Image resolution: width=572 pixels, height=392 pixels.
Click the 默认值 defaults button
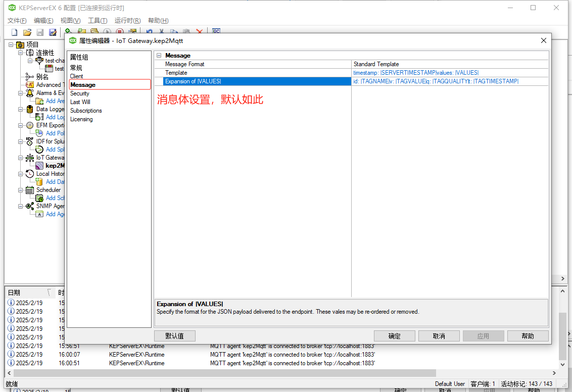coord(175,336)
